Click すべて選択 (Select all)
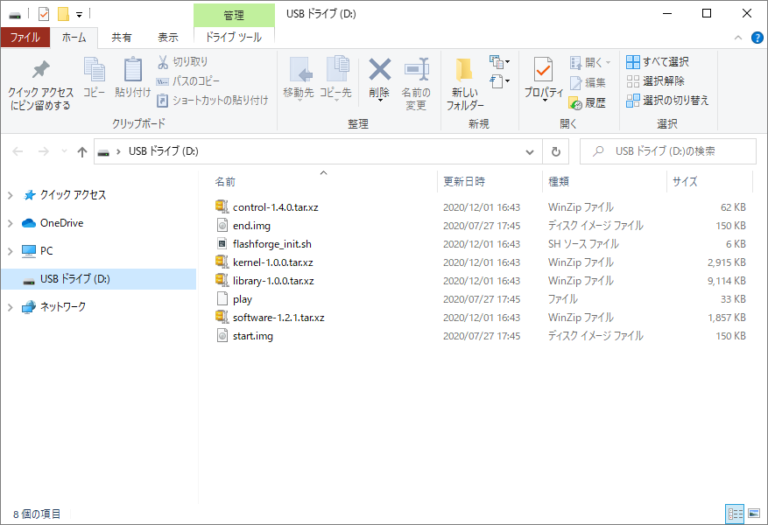Screen dimensions: 768x525 pos(658,62)
